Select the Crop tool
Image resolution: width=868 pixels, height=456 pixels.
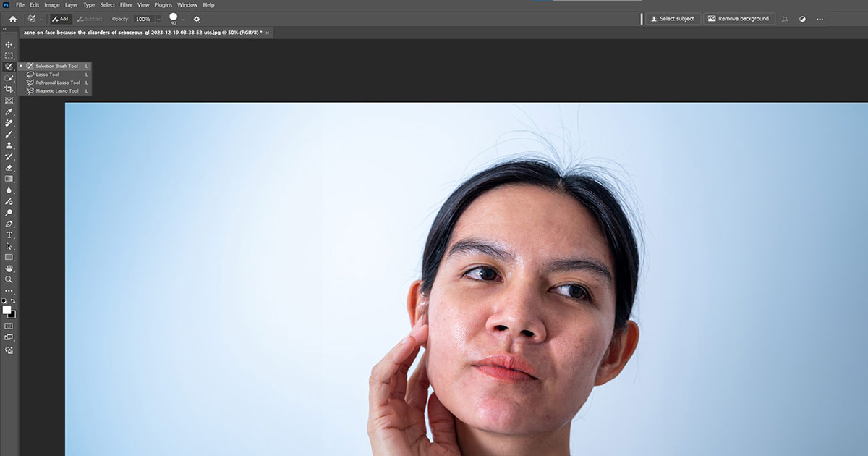point(9,89)
